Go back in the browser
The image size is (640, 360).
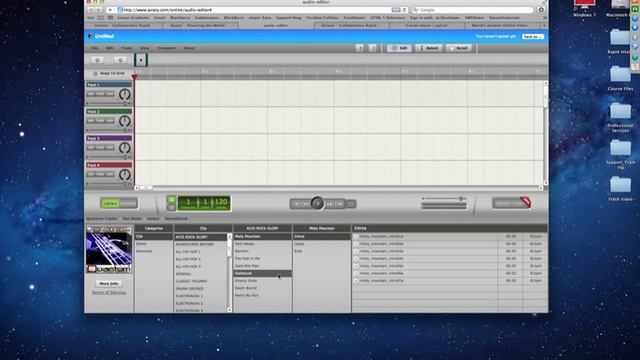[91, 10]
